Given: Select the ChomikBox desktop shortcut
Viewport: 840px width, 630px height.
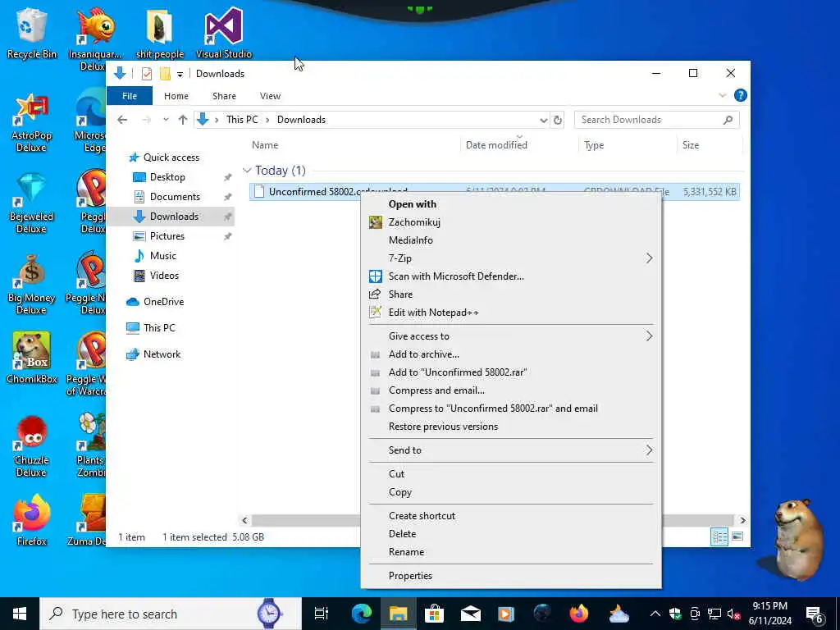Looking at the screenshot, I should tap(32, 358).
